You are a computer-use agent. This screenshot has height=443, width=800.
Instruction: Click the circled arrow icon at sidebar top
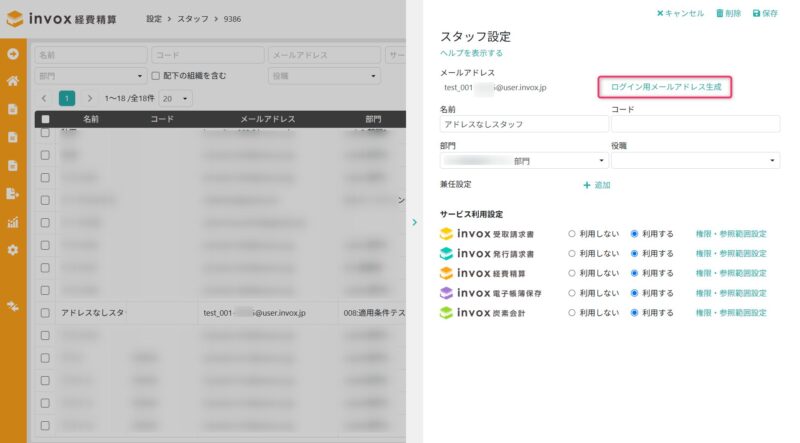click(x=13, y=54)
